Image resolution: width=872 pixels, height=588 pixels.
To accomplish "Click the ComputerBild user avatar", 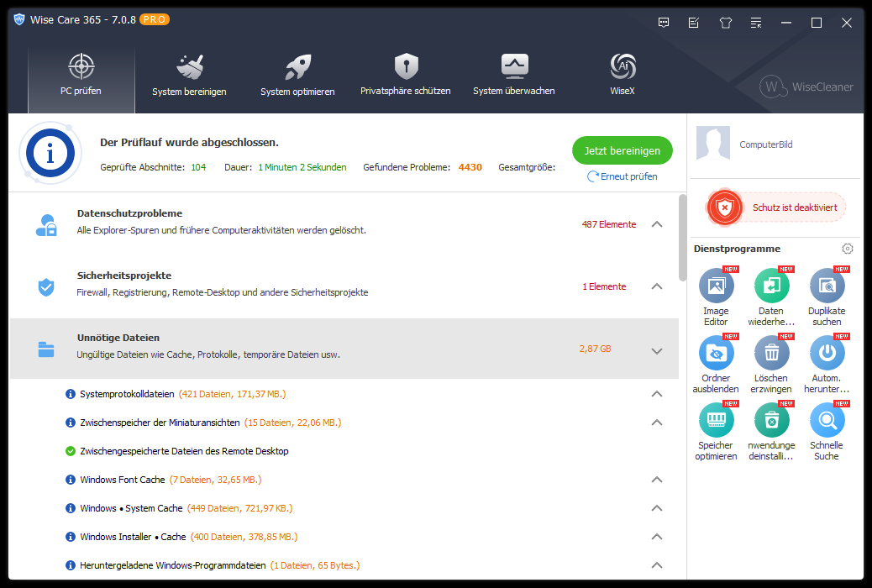I will (x=713, y=143).
